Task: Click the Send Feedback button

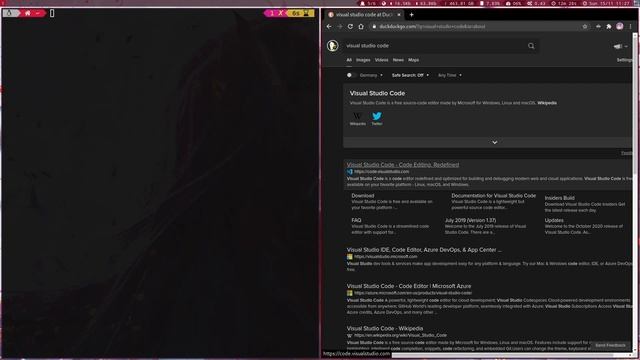Action: 610,345
